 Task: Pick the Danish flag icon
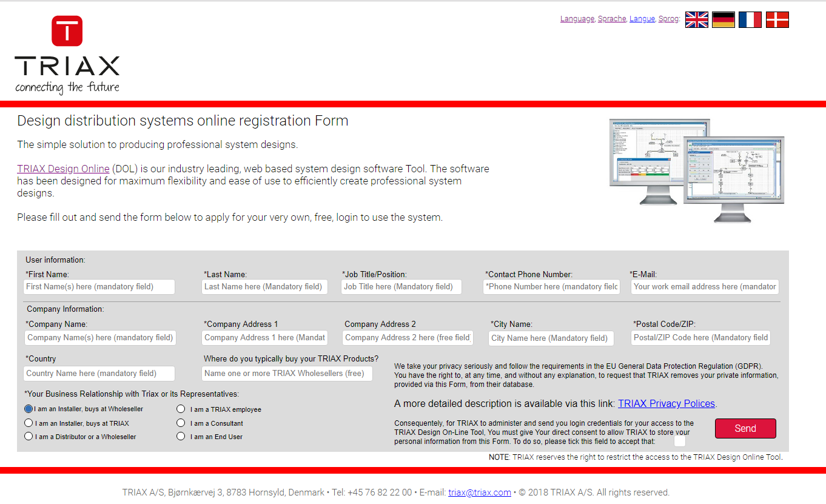(x=777, y=20)
